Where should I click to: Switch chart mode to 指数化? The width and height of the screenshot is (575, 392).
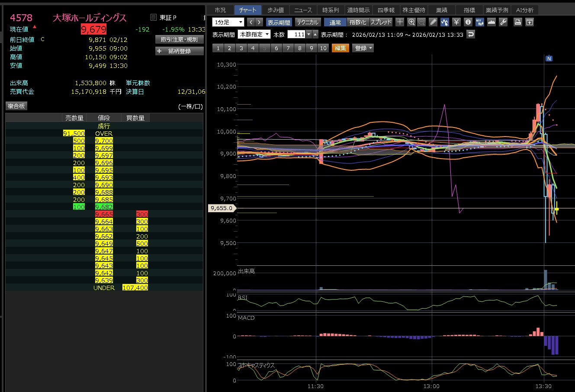358,22
